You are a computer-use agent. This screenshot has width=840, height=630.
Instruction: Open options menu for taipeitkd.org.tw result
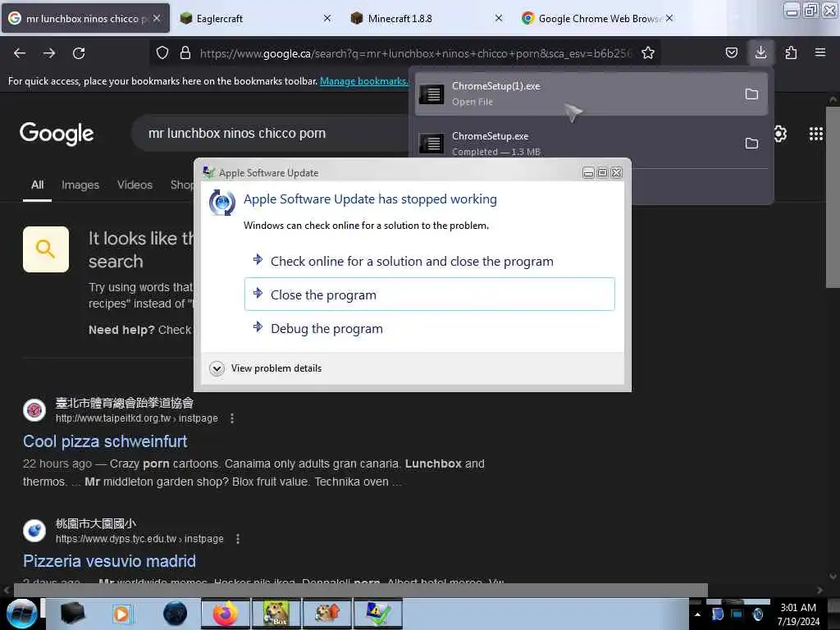click(x=232, y=418)
